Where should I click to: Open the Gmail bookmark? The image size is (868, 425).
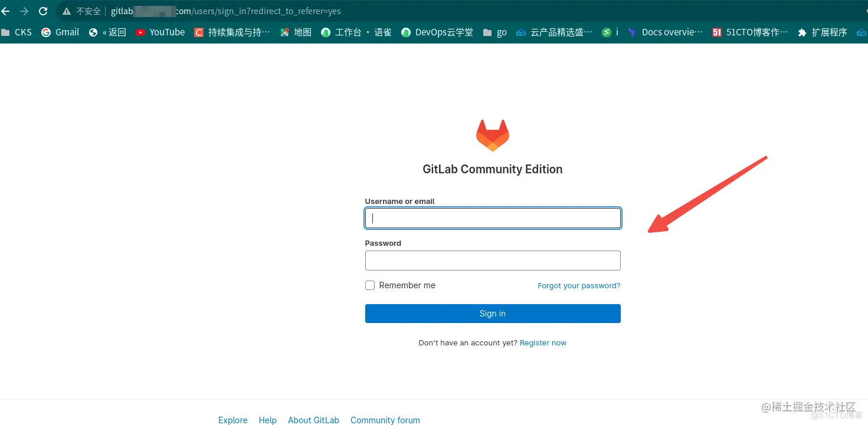60,32
